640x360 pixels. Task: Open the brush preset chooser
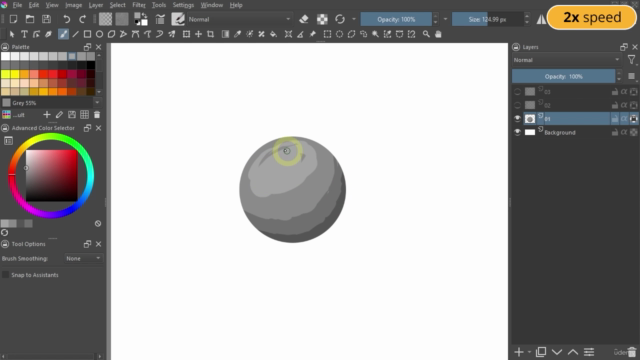178,19
